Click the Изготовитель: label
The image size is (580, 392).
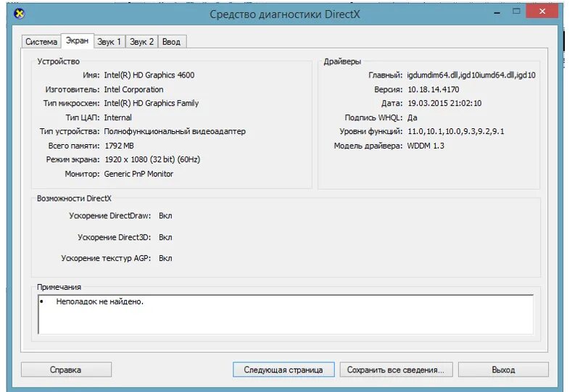pyautogui.click(x=72, y=90)
